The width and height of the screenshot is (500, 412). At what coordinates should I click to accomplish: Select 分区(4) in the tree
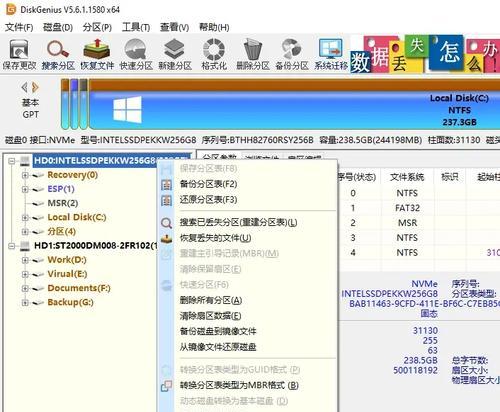pyautogui.click(x=62, y=232)
